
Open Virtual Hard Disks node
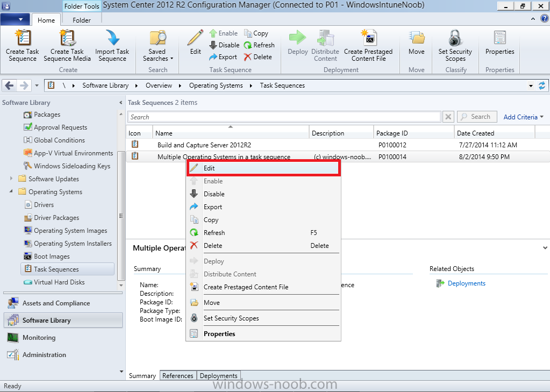click(x=59, y=282)
